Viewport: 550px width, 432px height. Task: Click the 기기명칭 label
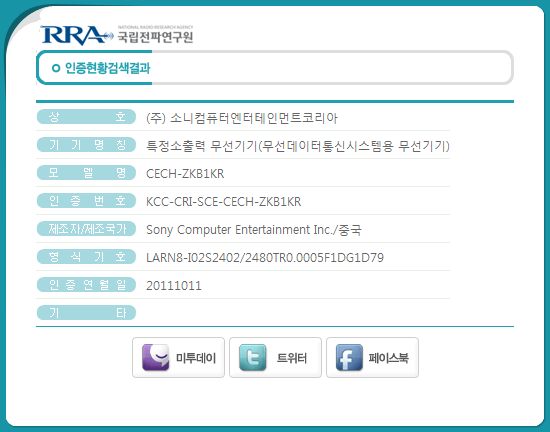86,145
